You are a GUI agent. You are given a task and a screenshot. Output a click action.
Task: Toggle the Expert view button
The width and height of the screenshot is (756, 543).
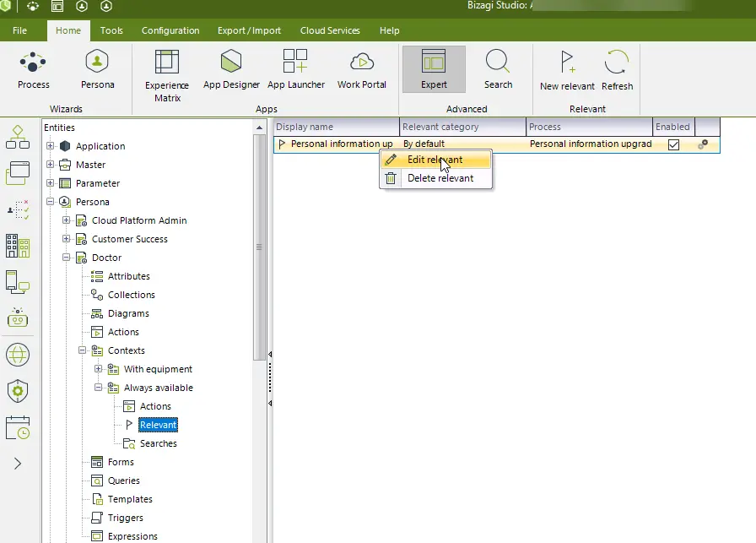point(434,69)
